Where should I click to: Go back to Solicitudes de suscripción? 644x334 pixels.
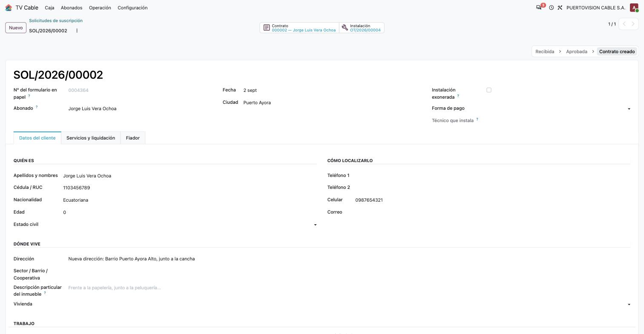[56, 20]
